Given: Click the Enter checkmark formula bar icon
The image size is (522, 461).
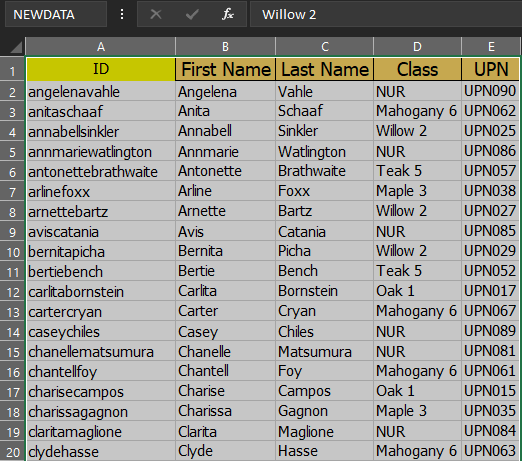Looking at the screenshot, I should (192, 14).
